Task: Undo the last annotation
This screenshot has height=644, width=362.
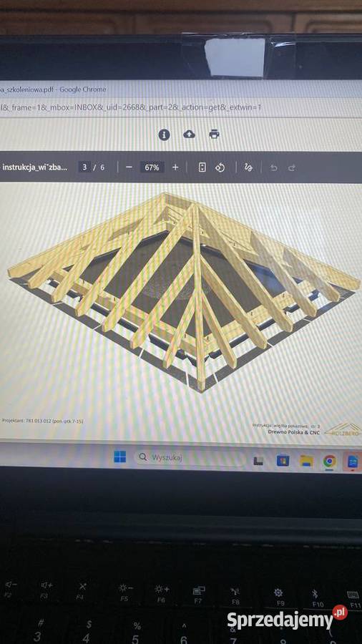Action: 274,167
